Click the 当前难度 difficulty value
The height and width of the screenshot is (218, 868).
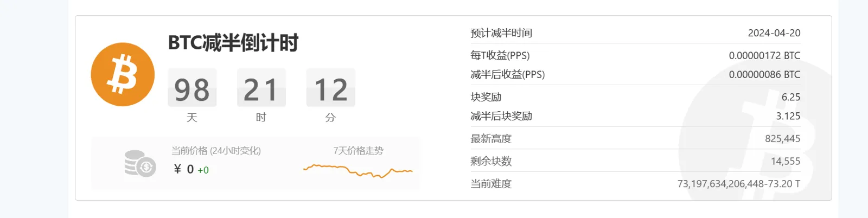point(738,184)
